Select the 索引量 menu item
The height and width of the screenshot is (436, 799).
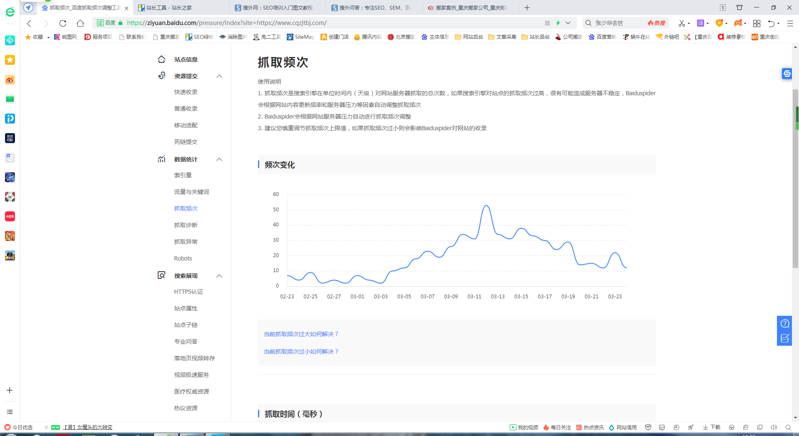pyautogui.click(x=183, y=175)
